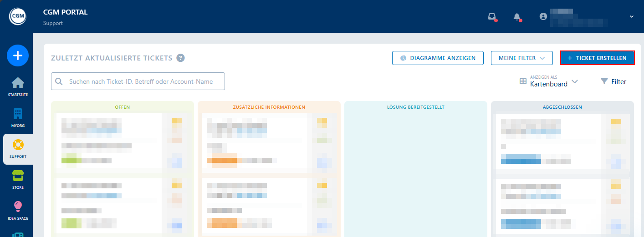Click the Filter funnel icon
Viewport: 644px width, 237px height.
pos(604,81)
